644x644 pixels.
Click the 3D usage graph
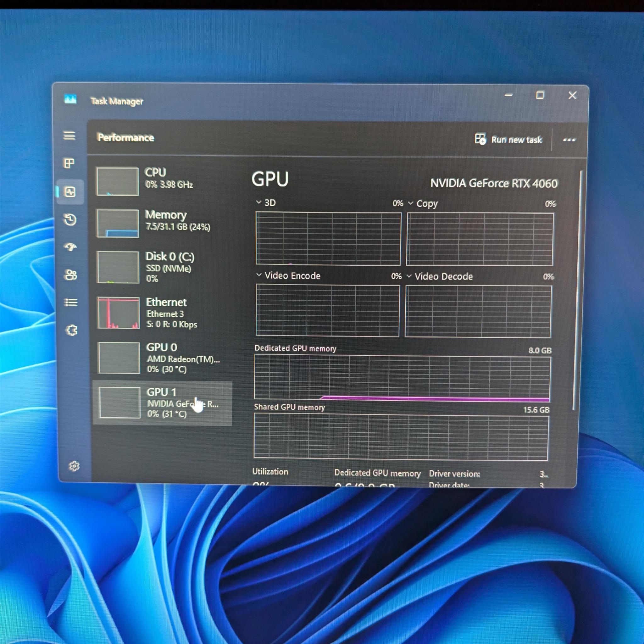pos(328,239)
